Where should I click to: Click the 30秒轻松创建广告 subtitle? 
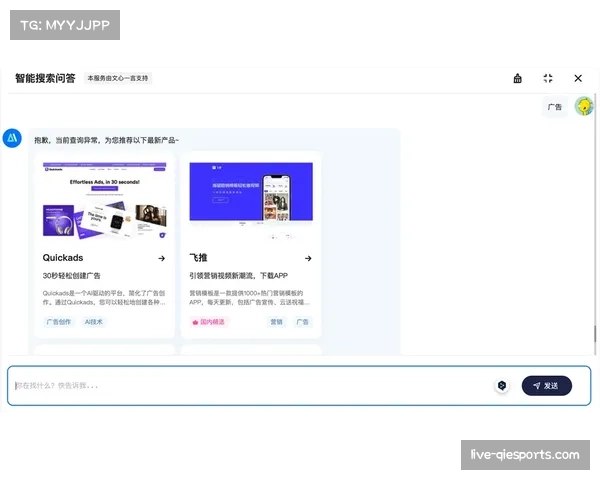(72, 276)
